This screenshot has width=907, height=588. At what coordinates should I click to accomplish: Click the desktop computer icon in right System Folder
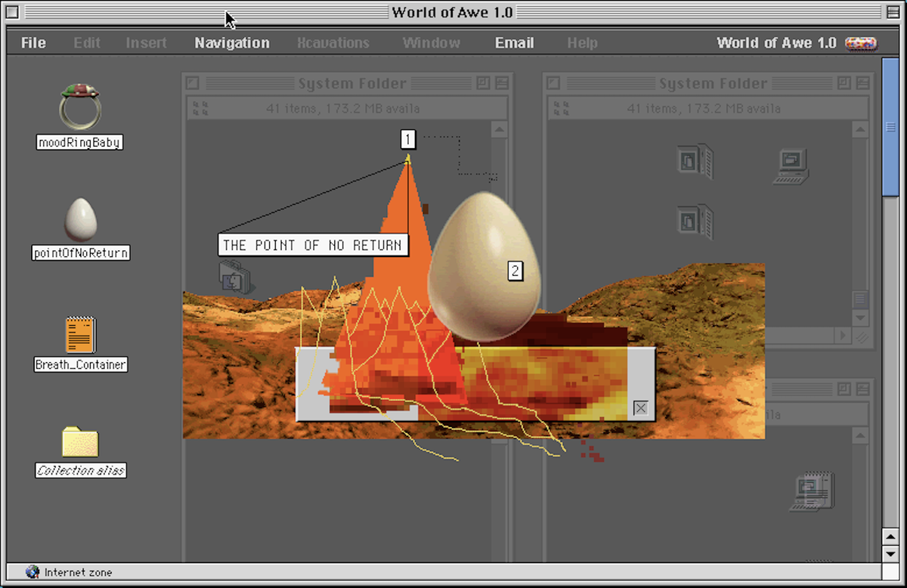pos(791,166)
